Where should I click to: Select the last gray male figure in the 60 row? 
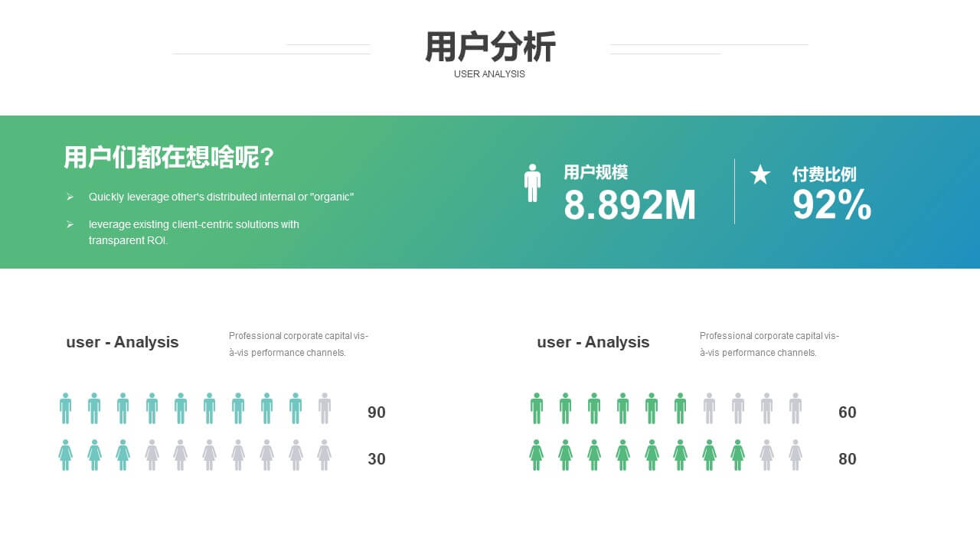(x=795, y=409)
